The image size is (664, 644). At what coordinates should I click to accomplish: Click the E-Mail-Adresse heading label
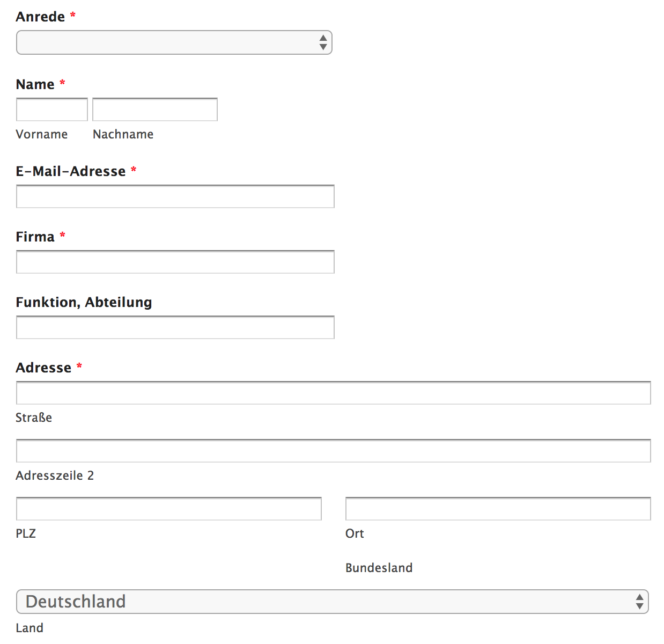point(71,171)
